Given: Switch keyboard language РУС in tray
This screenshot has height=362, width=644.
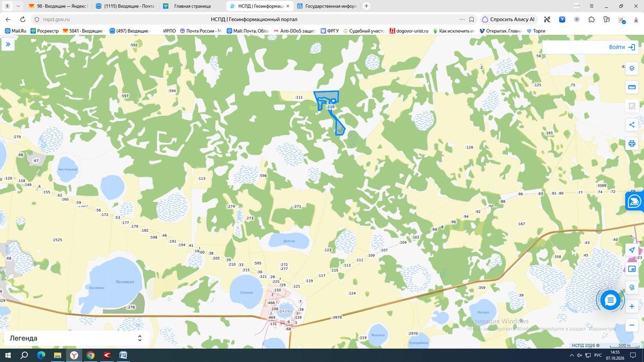Looking at the screenshot, I should coord(597,355).
